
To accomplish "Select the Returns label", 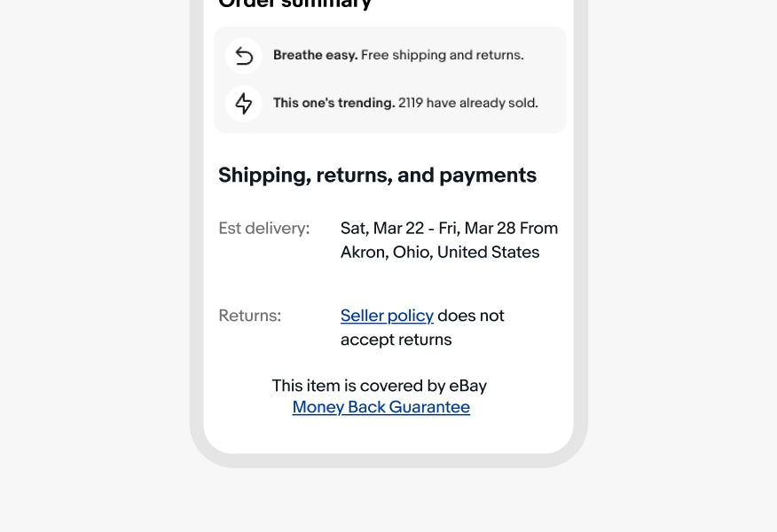I will point(249,316).
